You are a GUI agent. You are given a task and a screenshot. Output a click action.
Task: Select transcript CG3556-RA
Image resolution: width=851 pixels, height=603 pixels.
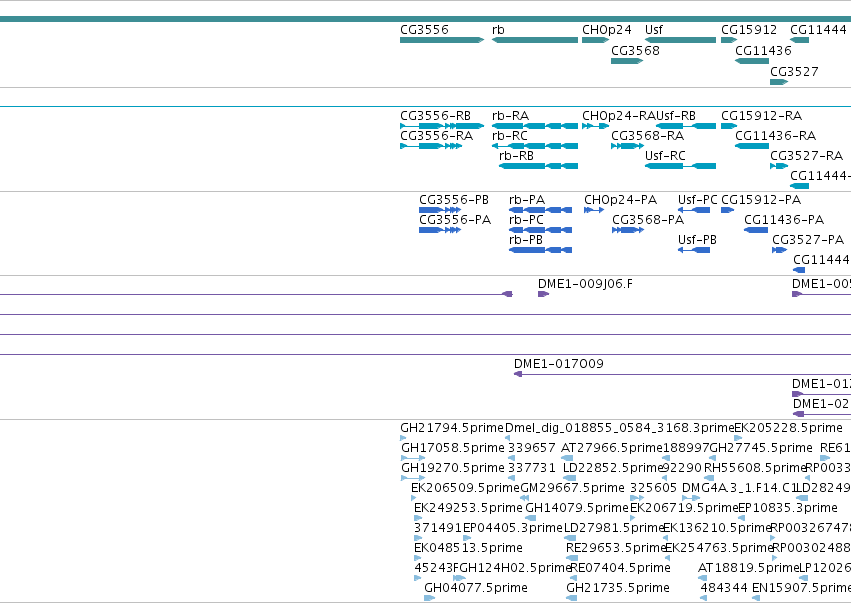[x=431, y=146]
